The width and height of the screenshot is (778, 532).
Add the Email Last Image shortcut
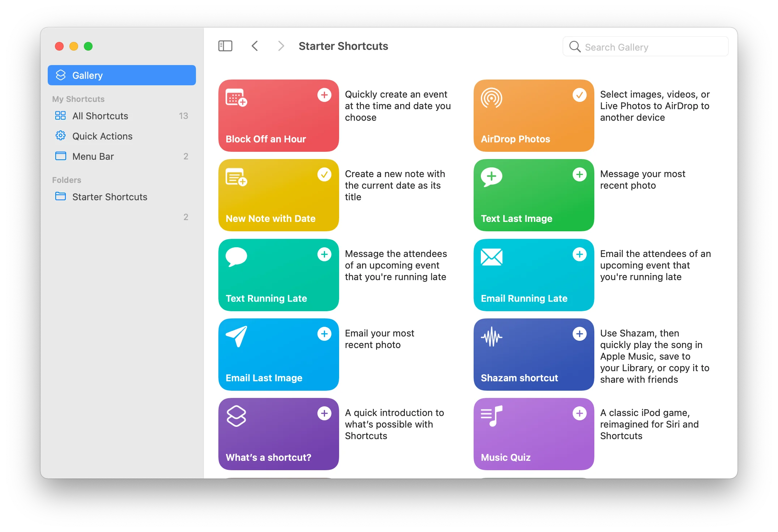point(324,334)
